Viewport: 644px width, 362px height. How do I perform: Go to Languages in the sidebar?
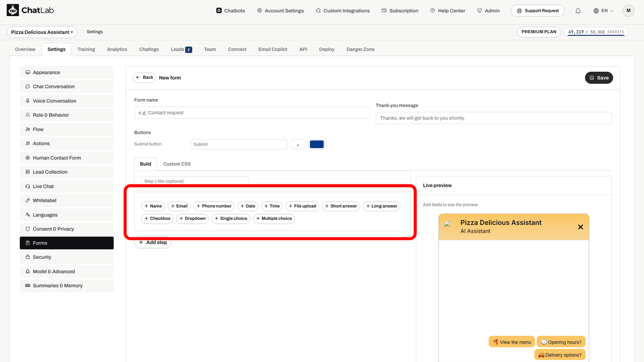pos(67,215)
